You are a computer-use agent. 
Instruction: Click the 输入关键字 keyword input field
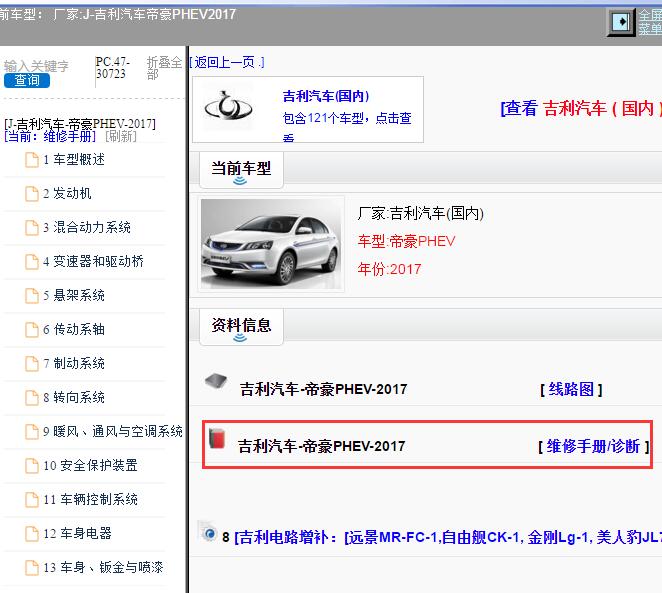click(x=36, y=66)
